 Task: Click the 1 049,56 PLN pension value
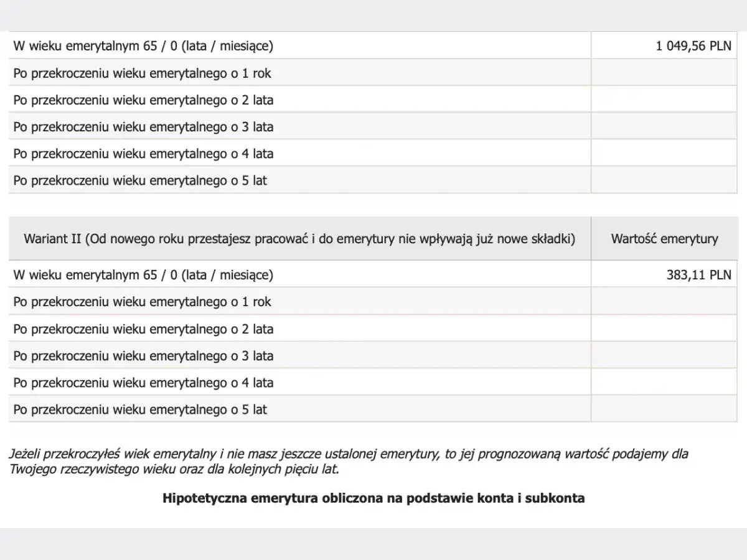point(693,46)
